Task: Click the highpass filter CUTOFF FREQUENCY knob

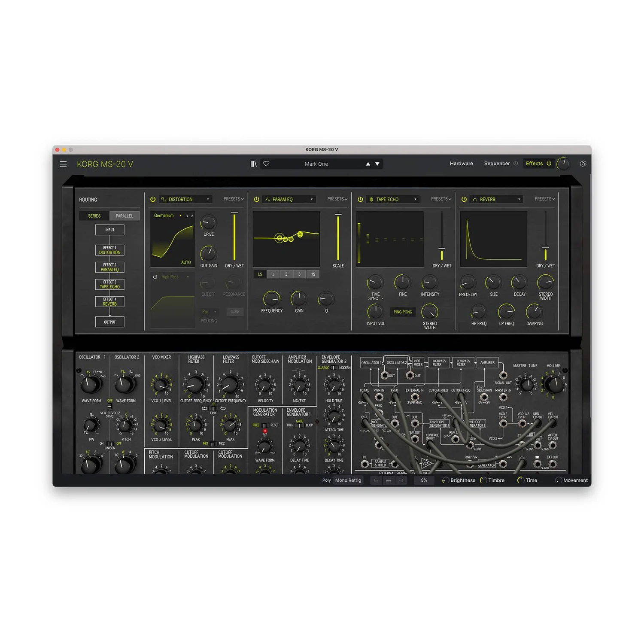Action: point(195,385)
